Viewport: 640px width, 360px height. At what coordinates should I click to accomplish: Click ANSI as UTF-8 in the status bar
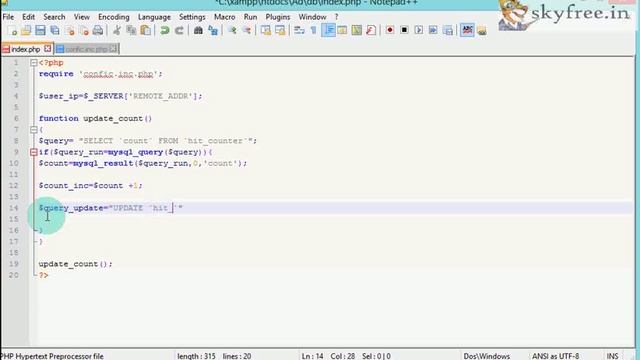point(555,356)
